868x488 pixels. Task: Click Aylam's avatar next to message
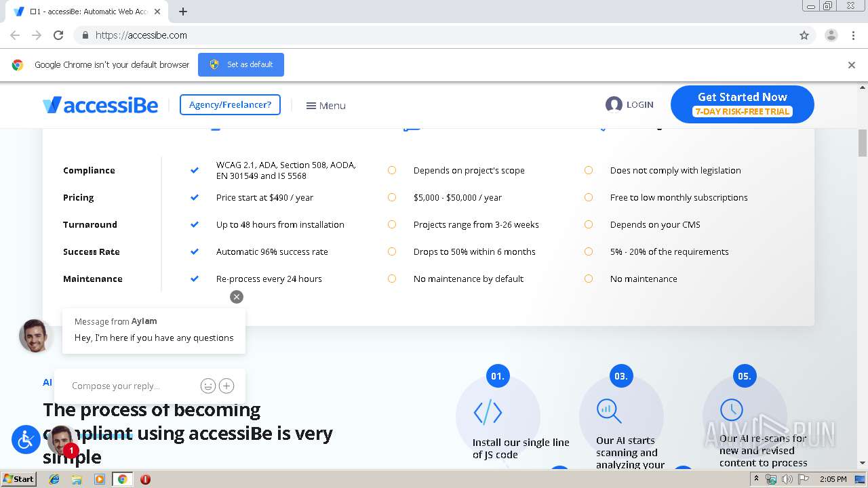(35, 335)
